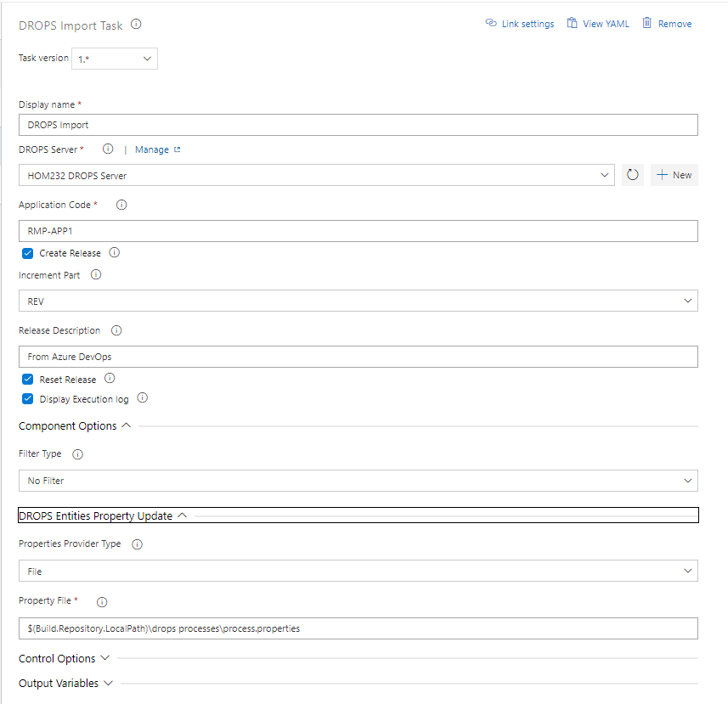Uncheck the Create Release checkbox
The width and height of the screenshot is (728, 704).
point(28,253)
